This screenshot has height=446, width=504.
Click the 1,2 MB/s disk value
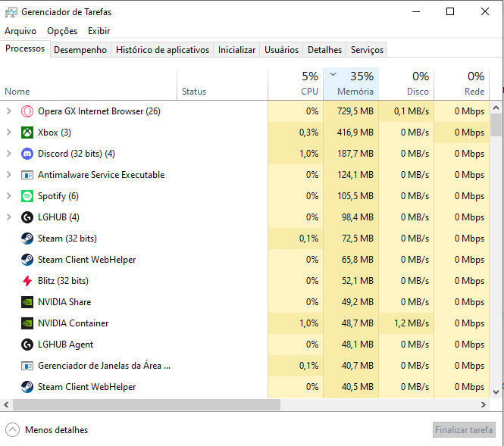(x=412, y=323)
